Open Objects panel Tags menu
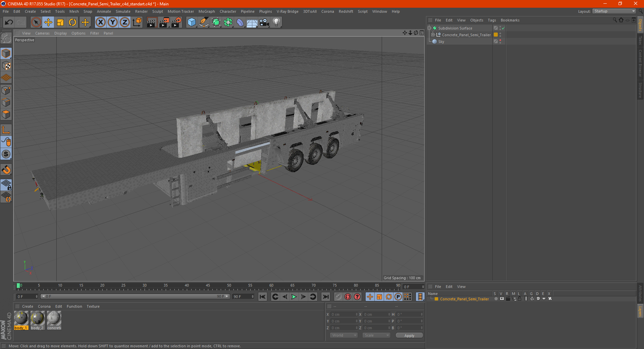This screenshot has height=349, width=644. point(492,20)
